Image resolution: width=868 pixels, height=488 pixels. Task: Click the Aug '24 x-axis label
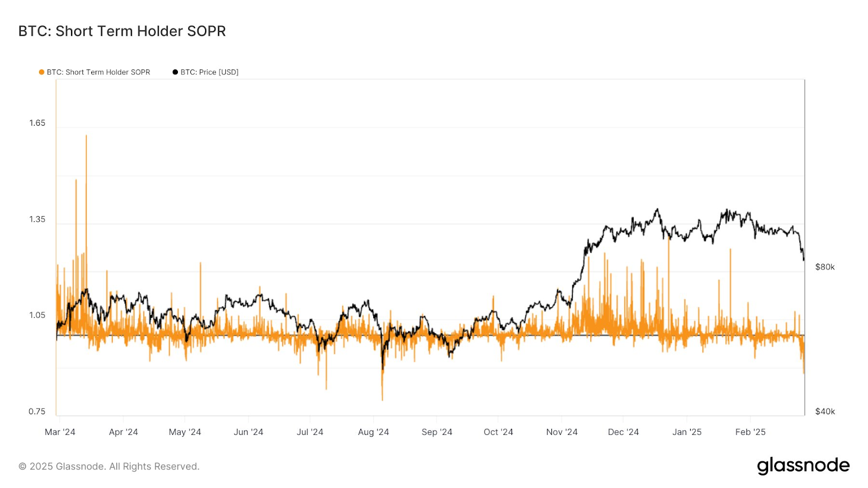tap(374, 432)
